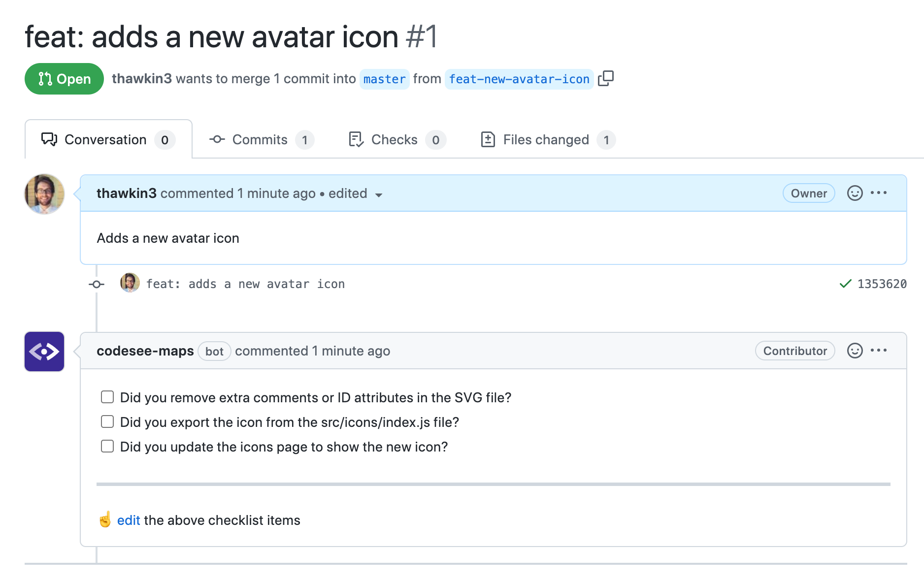Open commit hash 1353620
This screenshot has width=924, height=582.
tap(882, 284)
